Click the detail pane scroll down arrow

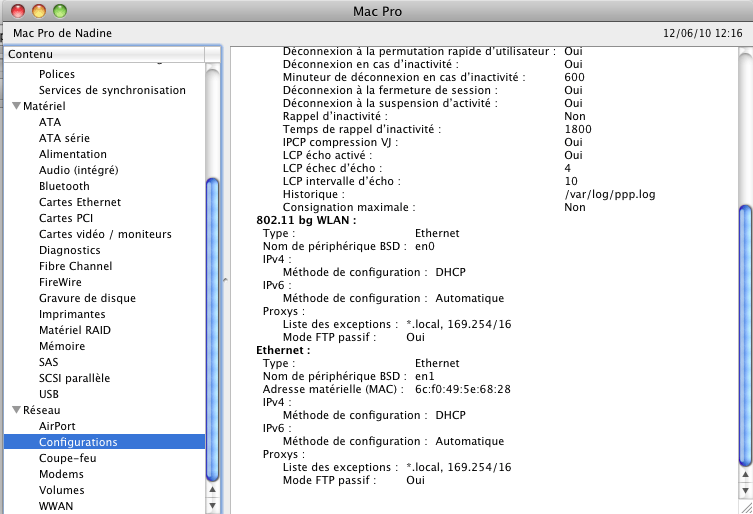745,490
